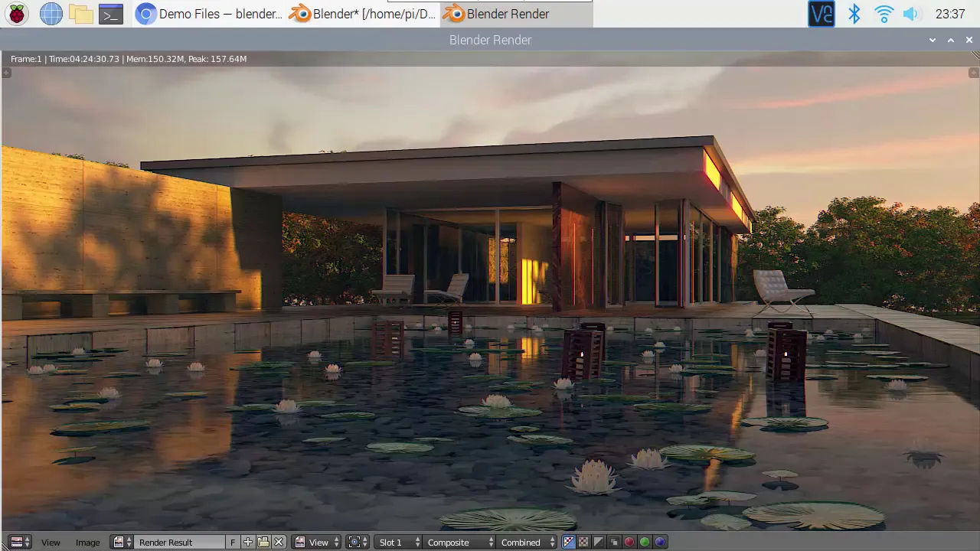
Task: Browse linked images with the image icon dropdown
Action: click(122, 542)
